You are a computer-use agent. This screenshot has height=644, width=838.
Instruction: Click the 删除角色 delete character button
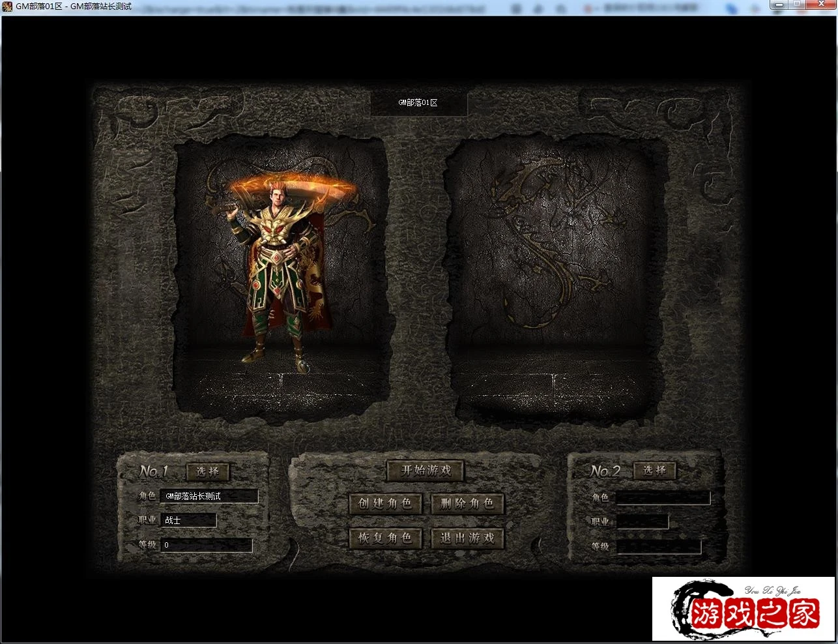coord(467,503)
